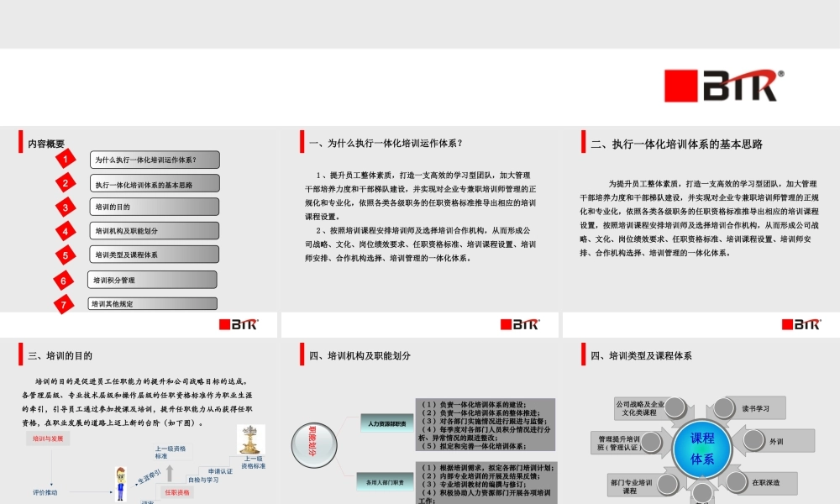This screenshot has width=840, height=504.
Task: Click the red diamond numbered 6
Action: [x=63, y=281]
